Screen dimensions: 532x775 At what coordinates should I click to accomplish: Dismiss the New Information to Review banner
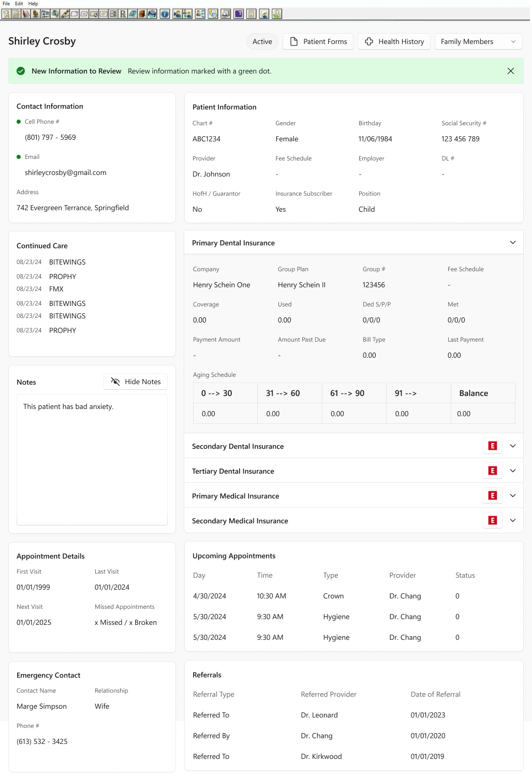tap(510, 71)
